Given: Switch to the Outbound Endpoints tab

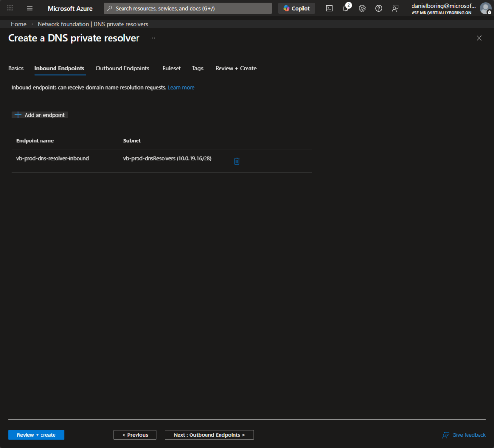Looking at the screenshot, I should click(x=122, y=68).
